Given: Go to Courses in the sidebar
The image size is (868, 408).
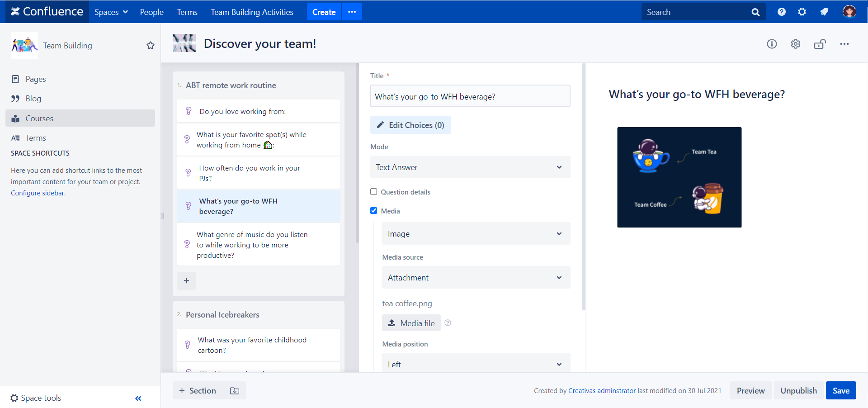Looking at the screenshot, I should [x=39, y=119].
